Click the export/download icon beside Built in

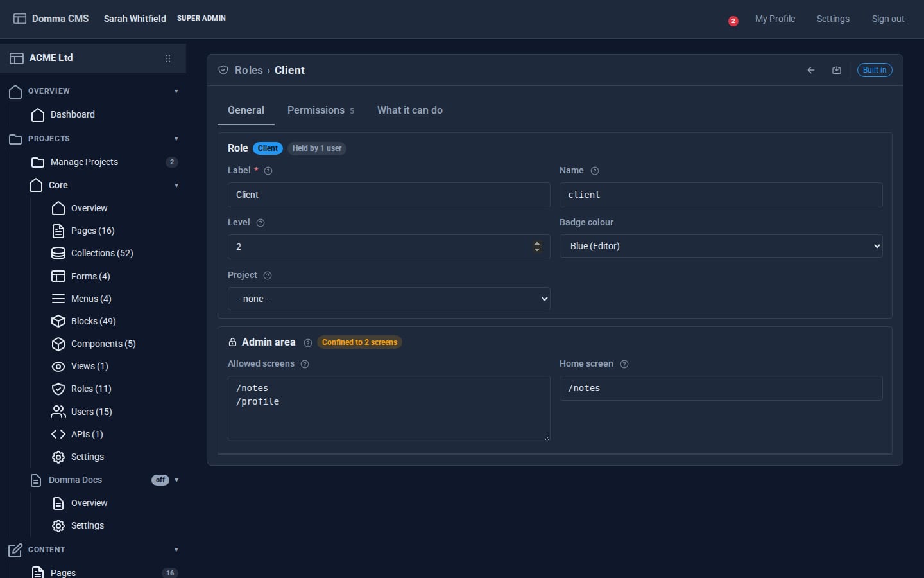837,70
